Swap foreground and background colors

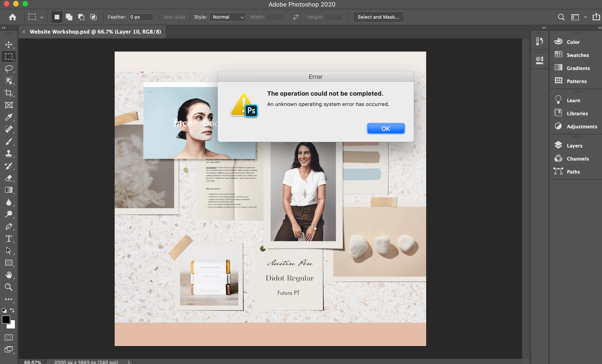click(12, 310)
